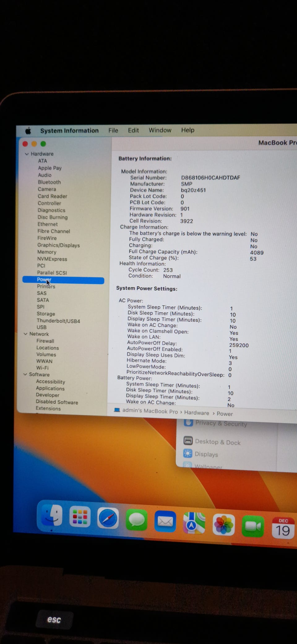Image resolution: width=297 pixels, height=644 pixels.
Task: Open the Help menu
Action: [188, 130]
